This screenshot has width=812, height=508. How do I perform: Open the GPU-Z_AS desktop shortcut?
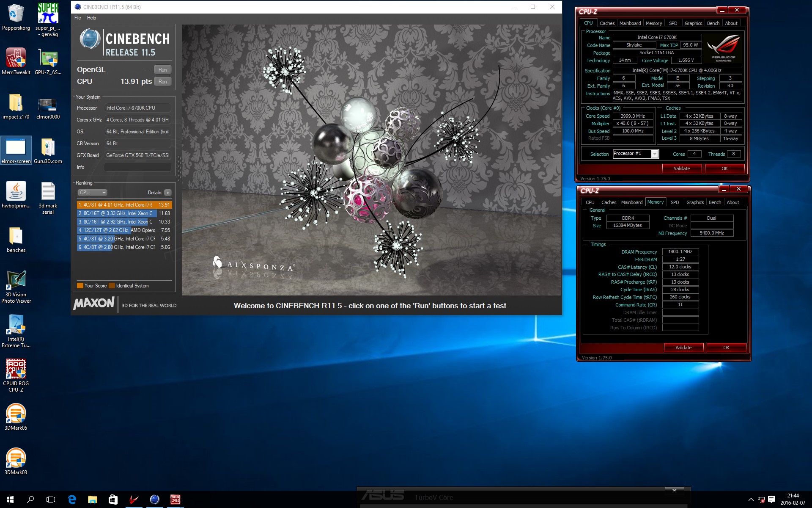[x=48, y=61]
